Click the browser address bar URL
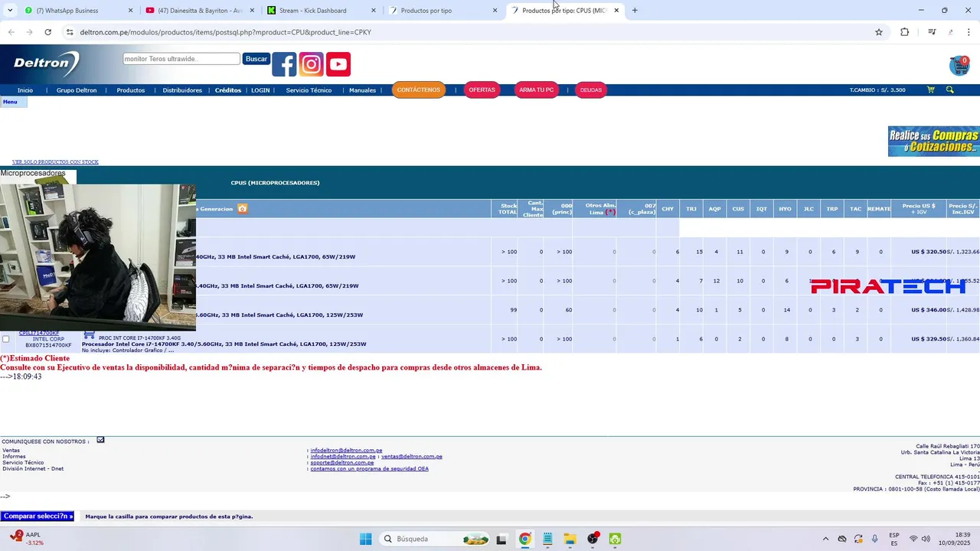Viewport: 980px width, 551px height. pos(225,32)
